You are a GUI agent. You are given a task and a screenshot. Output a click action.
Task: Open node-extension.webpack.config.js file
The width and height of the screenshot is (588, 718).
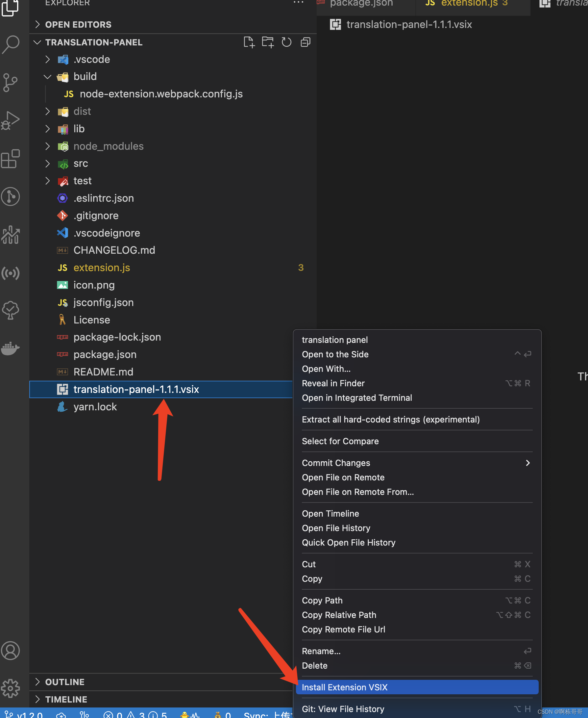[173, 94]
